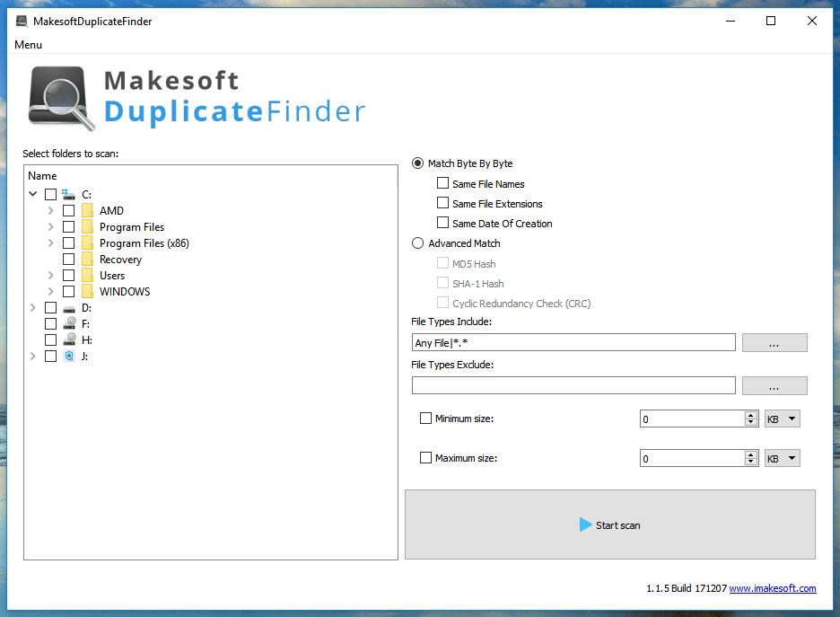
Task: Click the folder icon beside Program Files (x86)
Action: (x=87, y=242)
